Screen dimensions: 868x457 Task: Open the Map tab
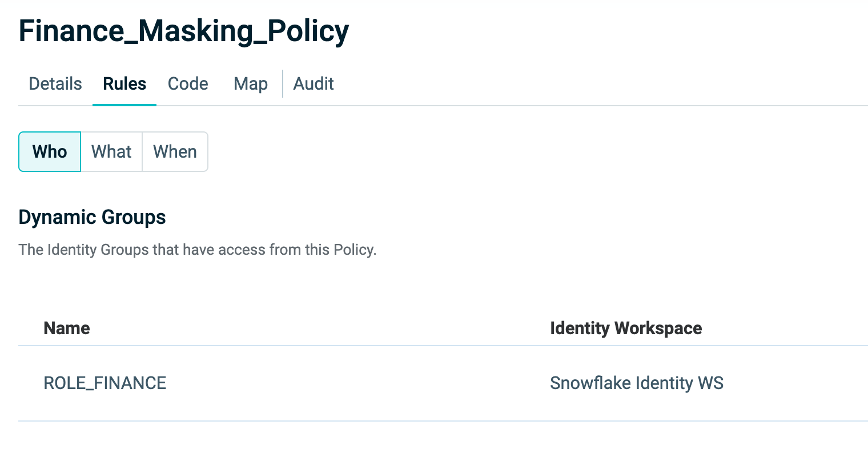click(251, 84)
